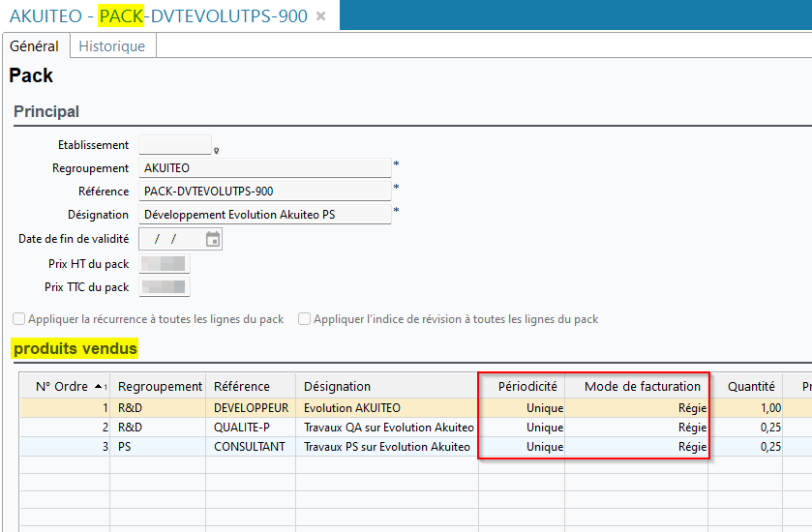Select the DEVELOPPEUR reference cell
Viewport: 812px width, 532px height.
point(251,408)
